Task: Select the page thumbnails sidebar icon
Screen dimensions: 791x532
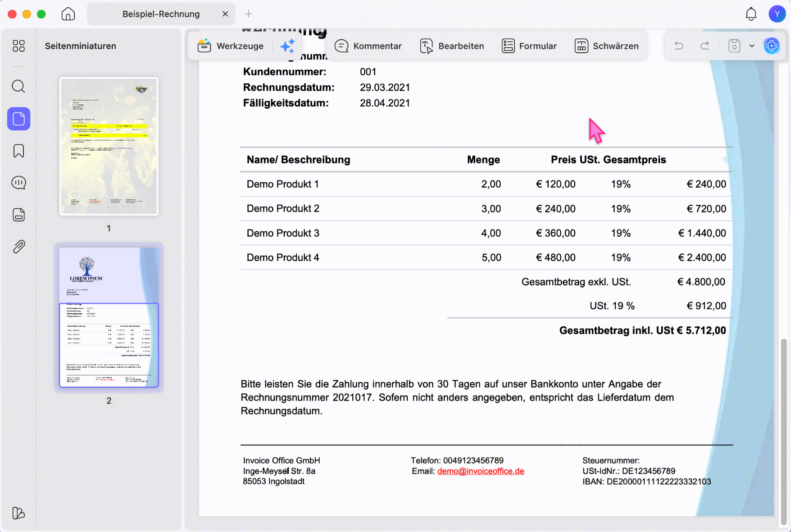Action: 18,119
